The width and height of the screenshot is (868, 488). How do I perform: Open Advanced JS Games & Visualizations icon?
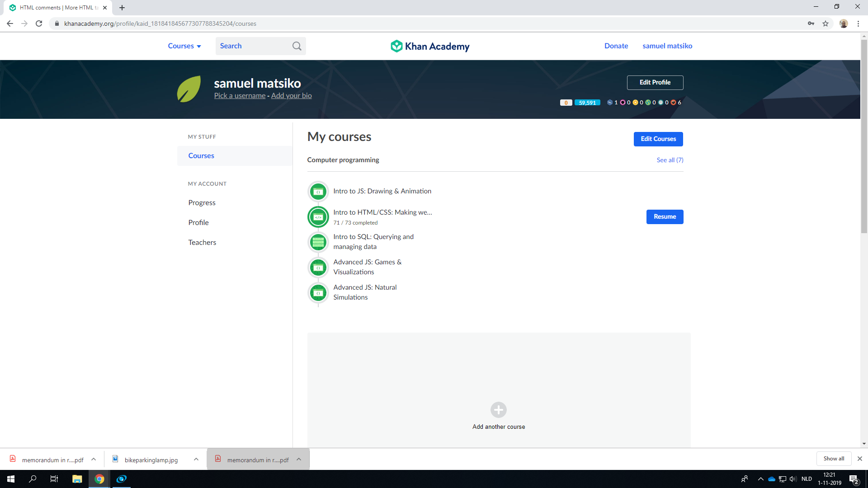coord(318,267)
